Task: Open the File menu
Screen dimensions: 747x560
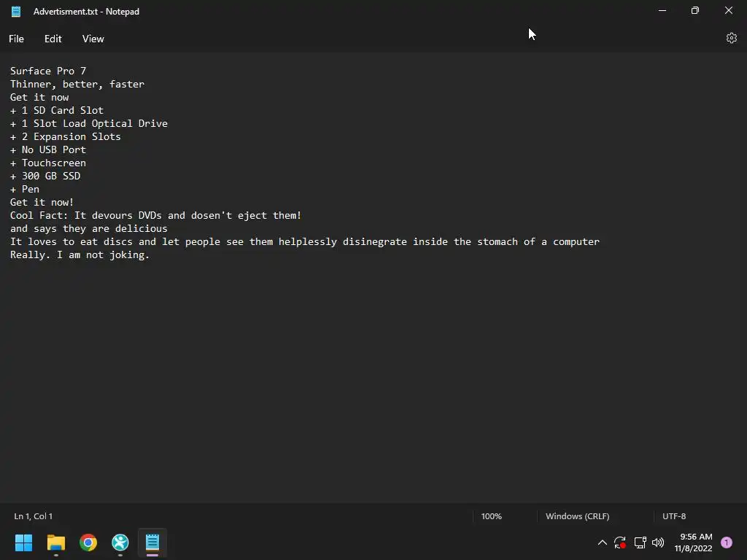Action: tap(16, 39)
